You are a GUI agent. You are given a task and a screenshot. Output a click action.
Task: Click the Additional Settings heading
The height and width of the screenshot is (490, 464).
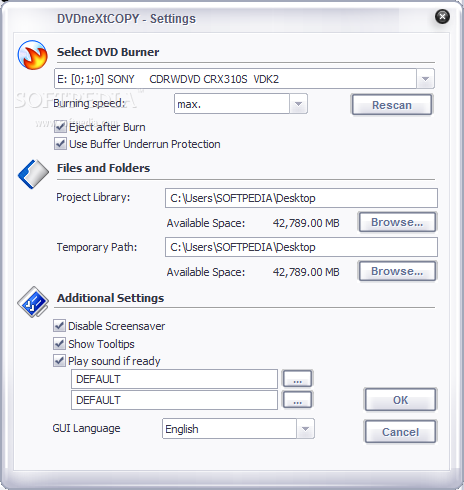tap(110, 298)
